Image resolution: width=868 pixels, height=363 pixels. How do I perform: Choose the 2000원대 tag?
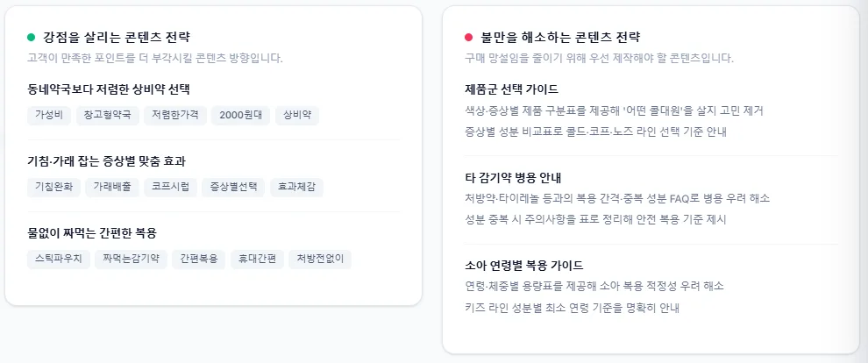coord(241,116)
